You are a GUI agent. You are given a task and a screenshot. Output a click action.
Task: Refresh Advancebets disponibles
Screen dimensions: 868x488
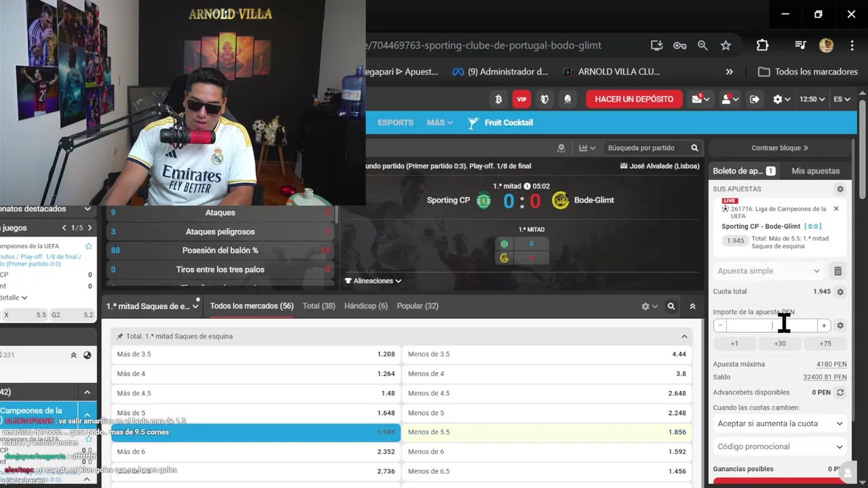click(840, 392)
